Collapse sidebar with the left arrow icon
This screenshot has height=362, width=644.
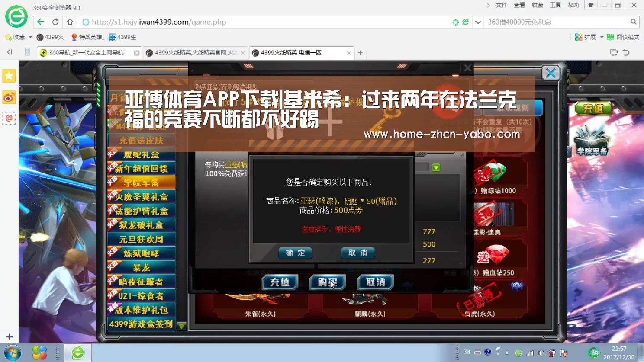click(x=10, y=52)
